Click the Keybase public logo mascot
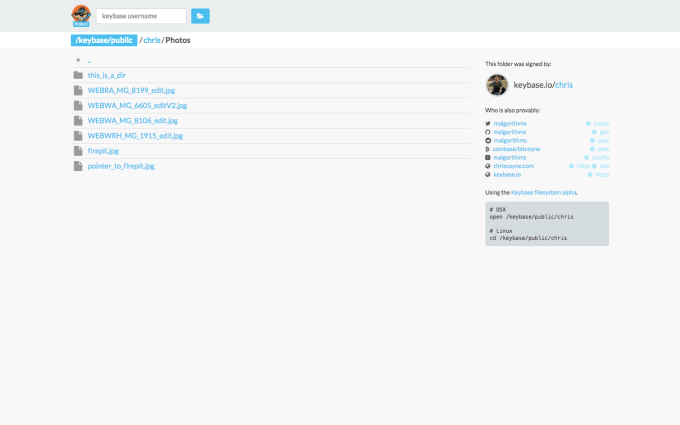Screen dimensions: 680x425 click(x=81, y=16)
